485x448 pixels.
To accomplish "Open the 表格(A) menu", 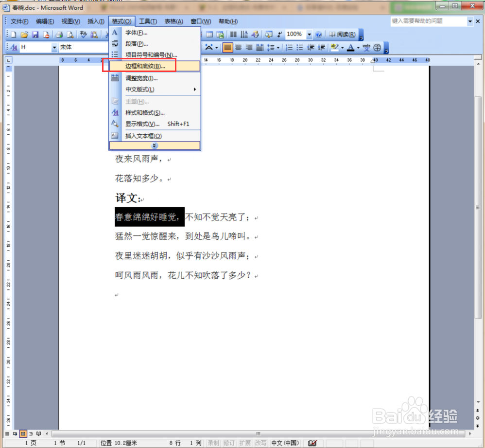I will coord(173,21).
